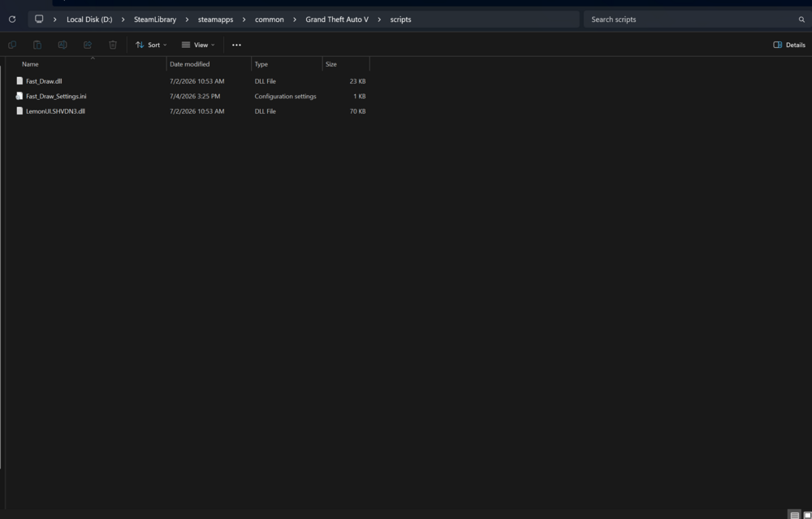Viewport: 812px width, 519px height.
Task: Click the Share icon in the toolbar
Action: (x=88, y=45)
